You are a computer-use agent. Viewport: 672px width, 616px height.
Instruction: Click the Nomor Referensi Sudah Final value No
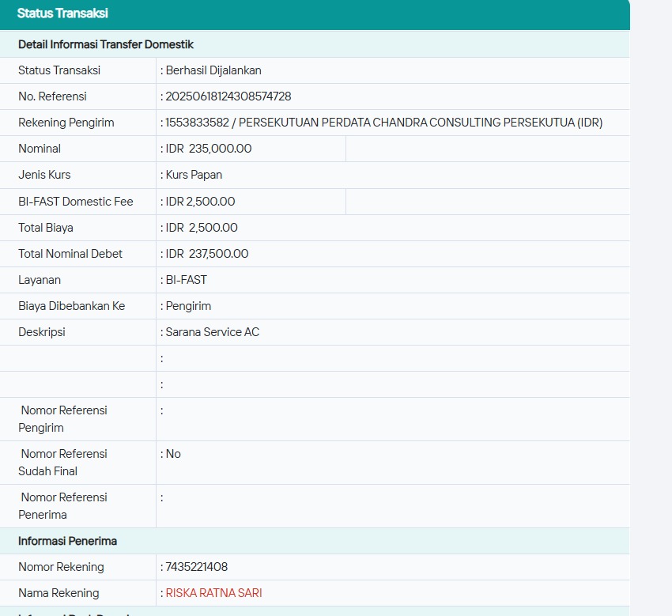pos(173,454)
